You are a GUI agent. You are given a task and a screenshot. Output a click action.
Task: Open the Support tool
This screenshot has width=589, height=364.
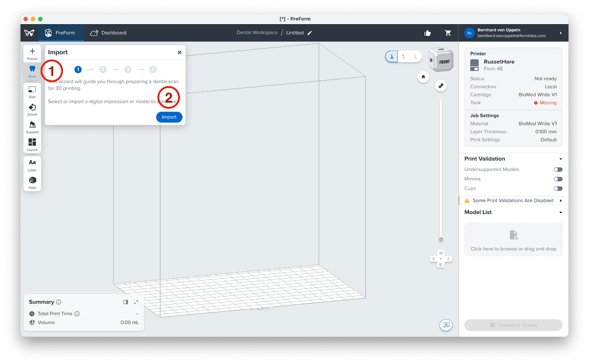[x=32, y=127]
